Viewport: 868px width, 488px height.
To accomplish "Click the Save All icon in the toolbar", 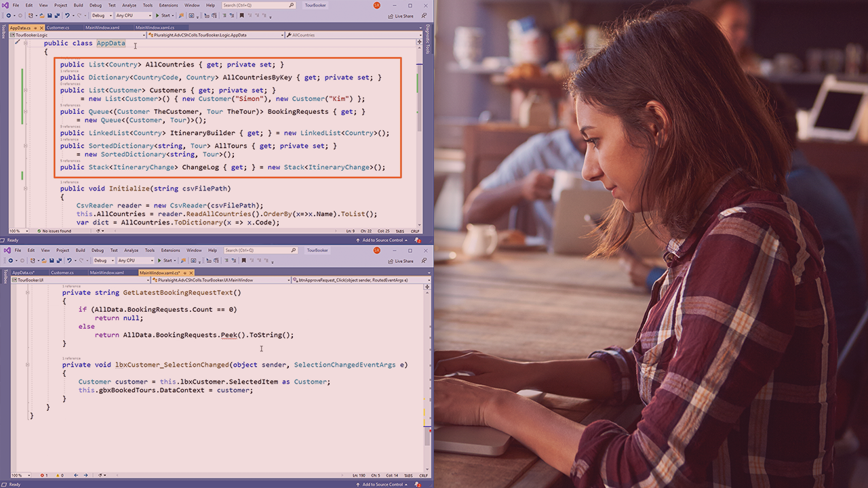I will [58, 15].
